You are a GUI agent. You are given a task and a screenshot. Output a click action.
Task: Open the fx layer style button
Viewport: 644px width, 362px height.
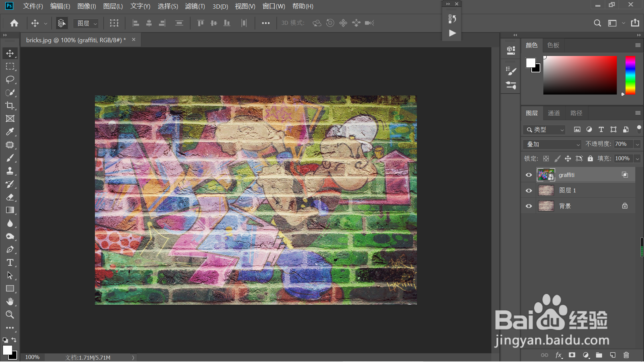(x=559, y=355)
